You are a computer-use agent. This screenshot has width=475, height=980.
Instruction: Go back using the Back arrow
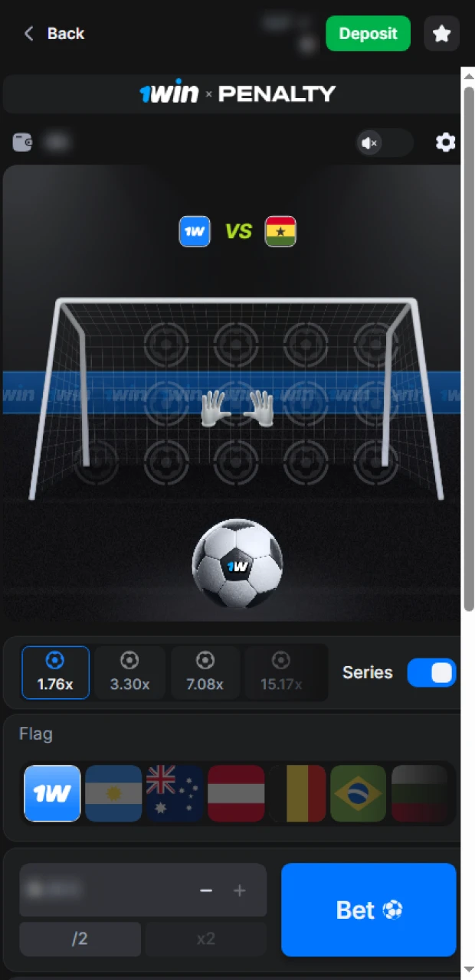[x=54, y=33]
